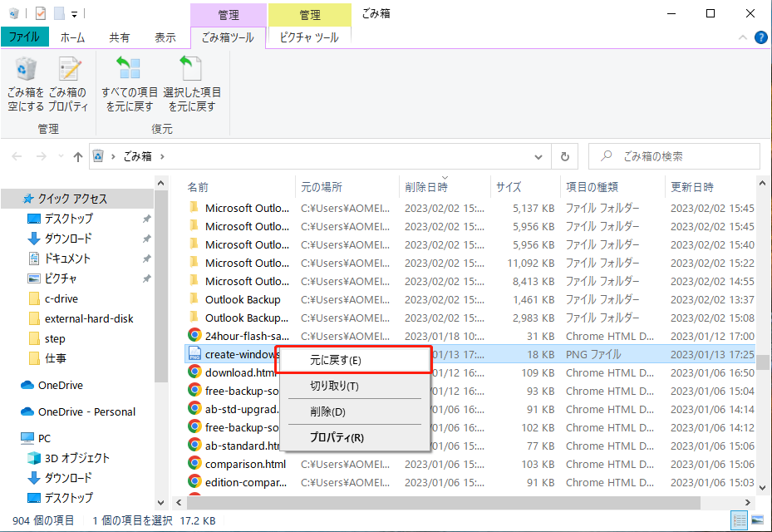Go up one level with up arrow
The image size is (772, 532).
pyautogui.click(x=78, y=156)
